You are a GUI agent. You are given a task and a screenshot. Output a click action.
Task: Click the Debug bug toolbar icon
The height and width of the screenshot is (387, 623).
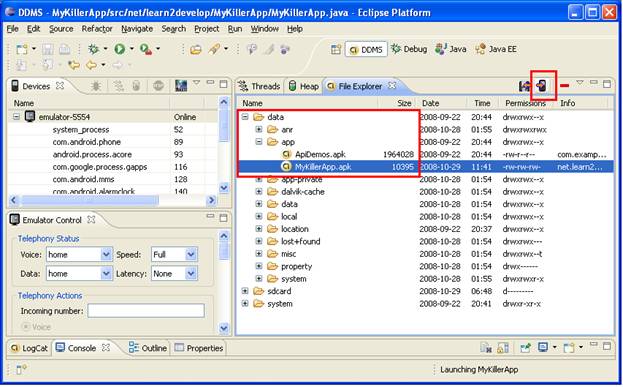click(x=94, y=49)
